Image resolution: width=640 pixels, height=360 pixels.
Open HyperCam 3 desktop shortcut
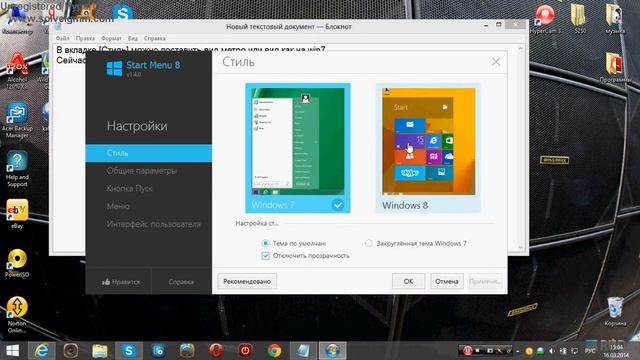click(x=546, y=19)
